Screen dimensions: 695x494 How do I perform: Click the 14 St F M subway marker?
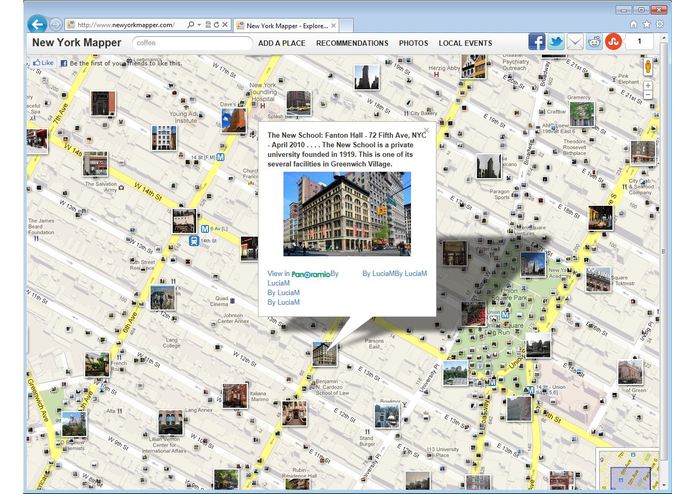coord(220,157)
